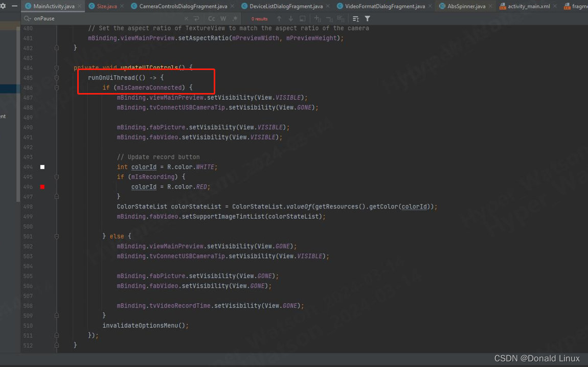This screenshot has height=367, width=588.
Task: Collapse the updateUIControls method on line 484
Action: 57,68
